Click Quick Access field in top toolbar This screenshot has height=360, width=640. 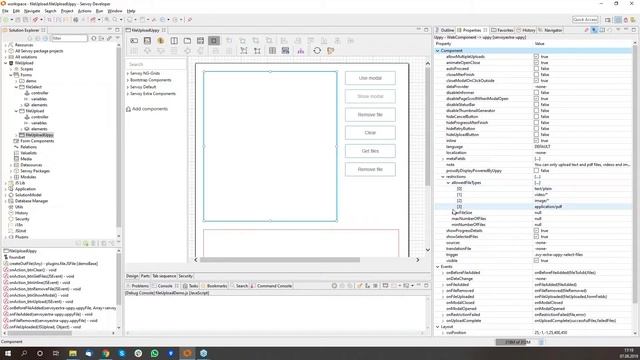coord(585,20)
